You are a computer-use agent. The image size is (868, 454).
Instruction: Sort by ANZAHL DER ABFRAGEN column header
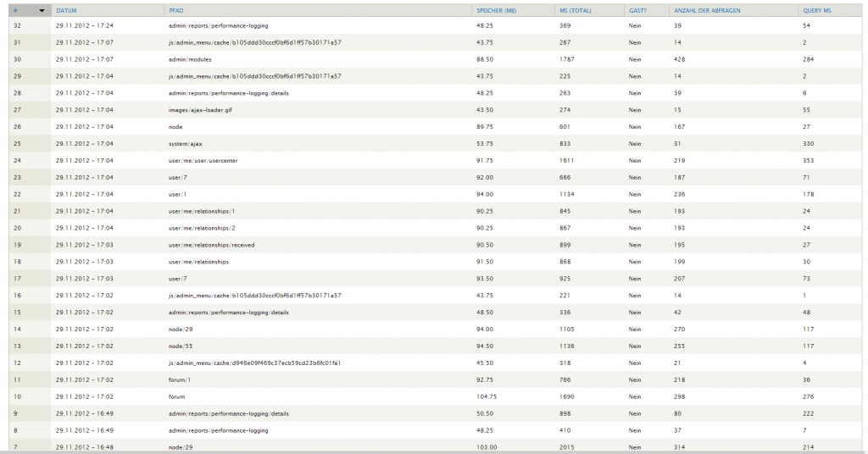(x=705, y=10)
